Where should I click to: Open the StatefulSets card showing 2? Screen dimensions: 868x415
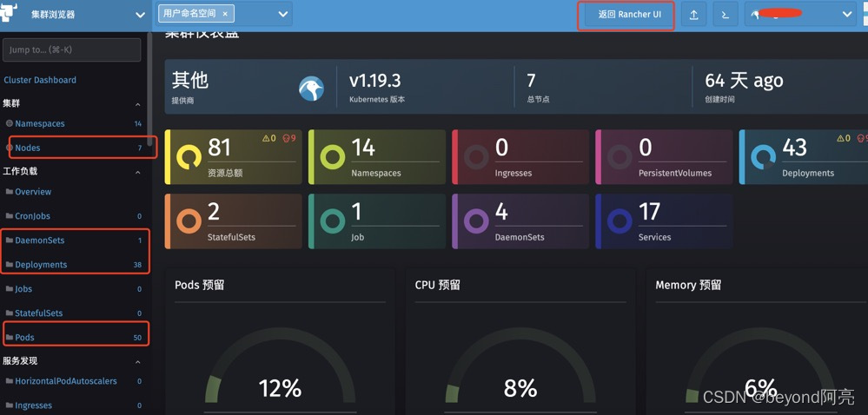point(234,221)
